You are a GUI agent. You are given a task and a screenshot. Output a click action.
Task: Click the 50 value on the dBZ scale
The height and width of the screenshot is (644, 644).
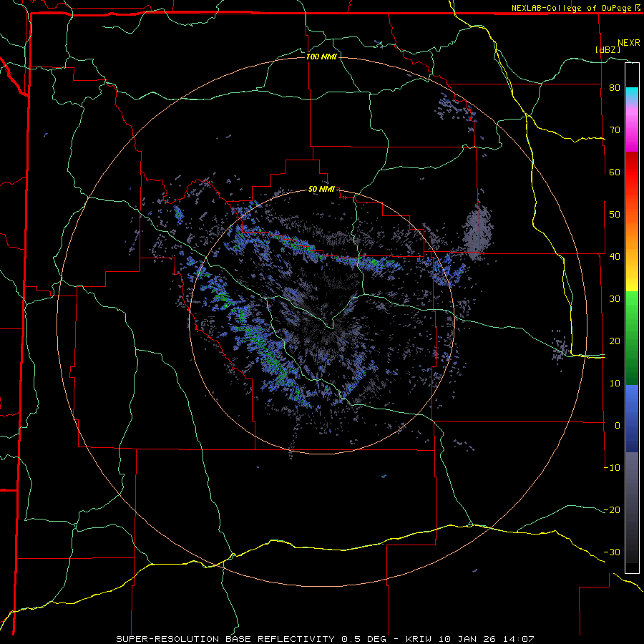click(615, 215)
